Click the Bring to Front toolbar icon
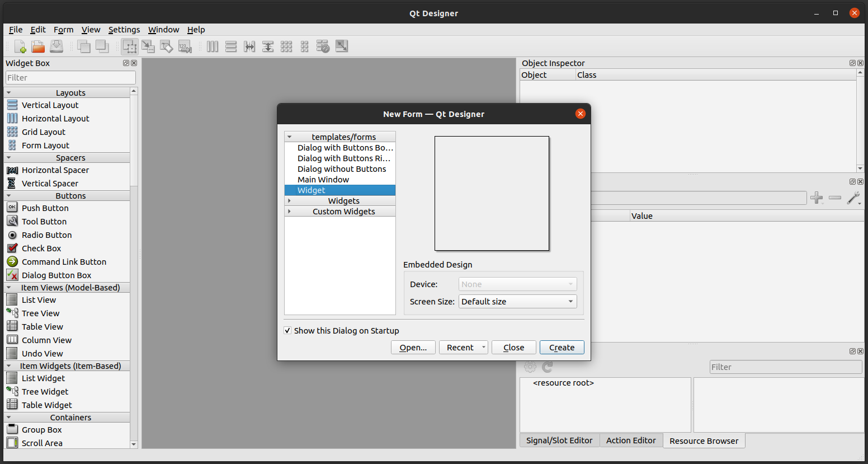The height and width of the screenshot is (464, 868). click(x=84, y=46)
